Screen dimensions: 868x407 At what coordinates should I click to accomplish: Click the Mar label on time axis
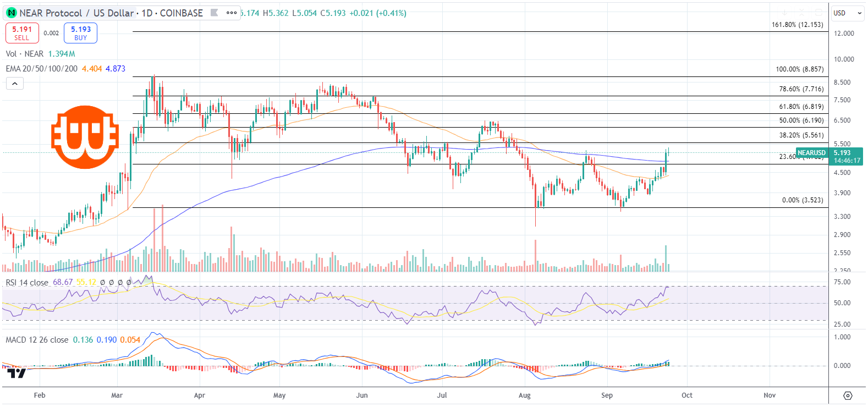click(117, 395)
